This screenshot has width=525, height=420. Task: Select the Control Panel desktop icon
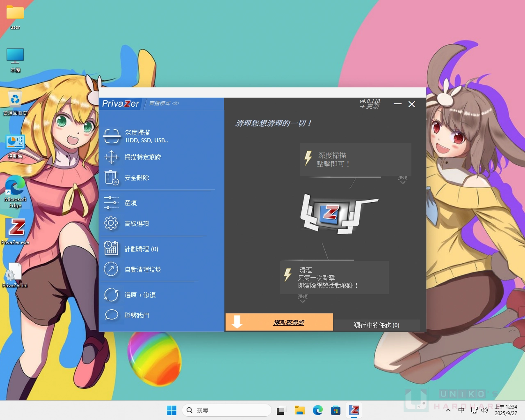(15, 146)
